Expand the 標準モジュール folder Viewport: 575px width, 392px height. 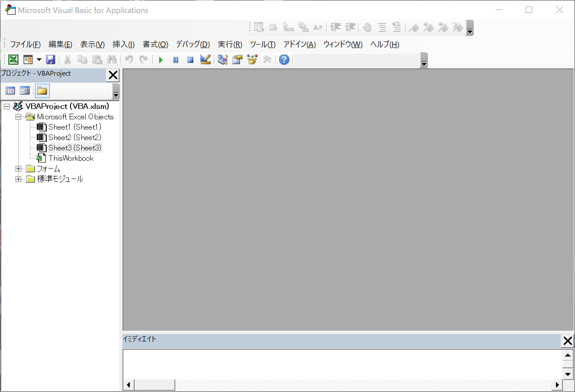pyautogui.click(x=18, y=179)
